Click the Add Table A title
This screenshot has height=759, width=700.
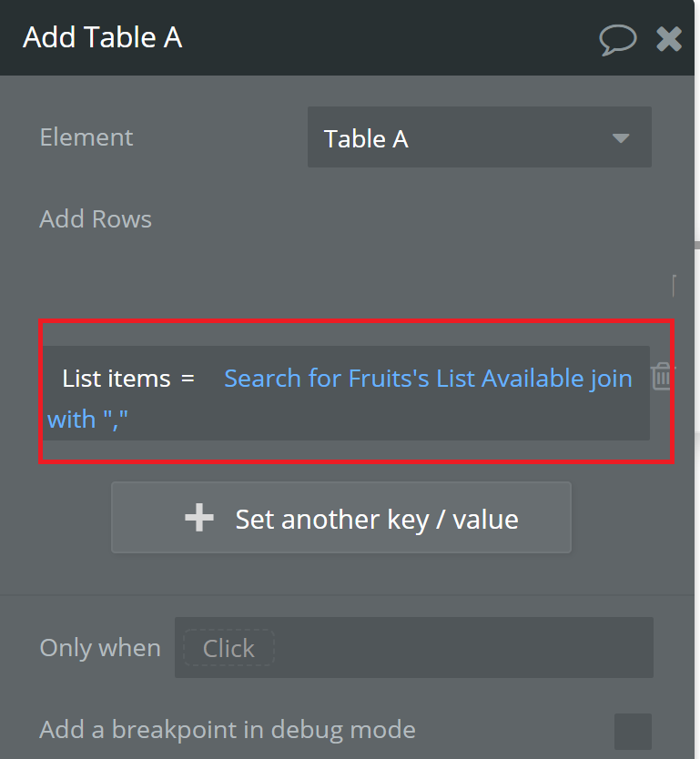tap(103, 37)
